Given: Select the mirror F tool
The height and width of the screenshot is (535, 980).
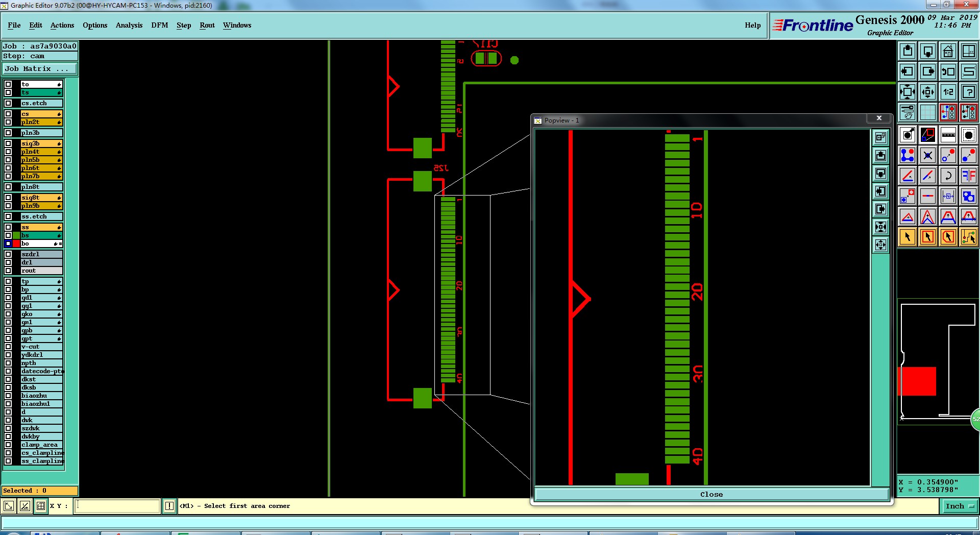Looking at the screenshot, I should tap(969, 176).
